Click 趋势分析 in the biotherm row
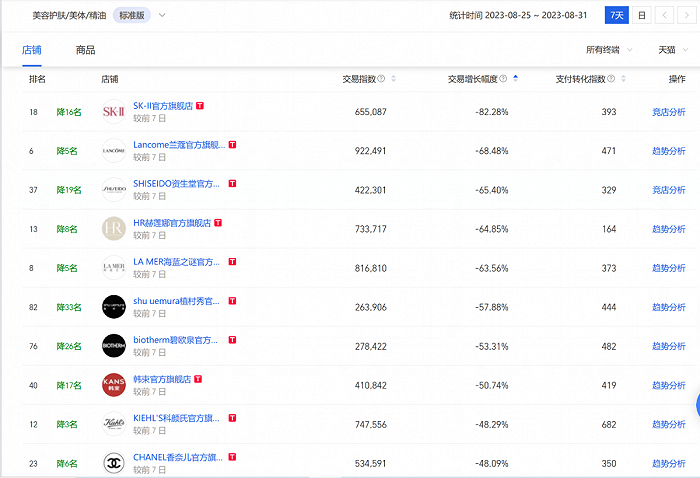 click(x=669, y=346)
